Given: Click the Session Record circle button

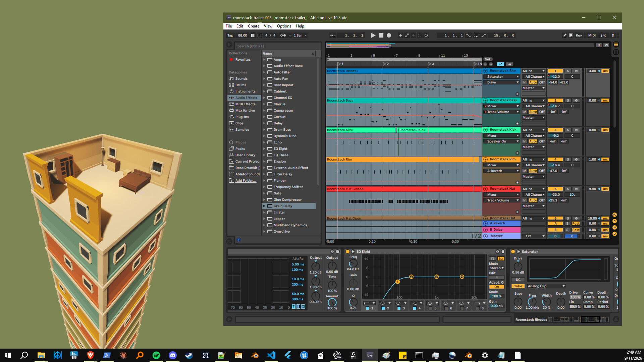Looking at the screenshot, I should (x=426, y=36).
